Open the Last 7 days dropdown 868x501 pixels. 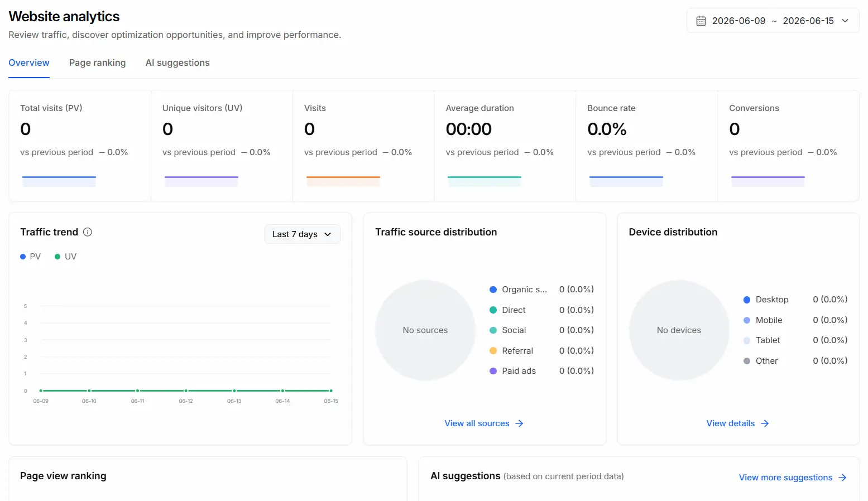tap(302, 234)
